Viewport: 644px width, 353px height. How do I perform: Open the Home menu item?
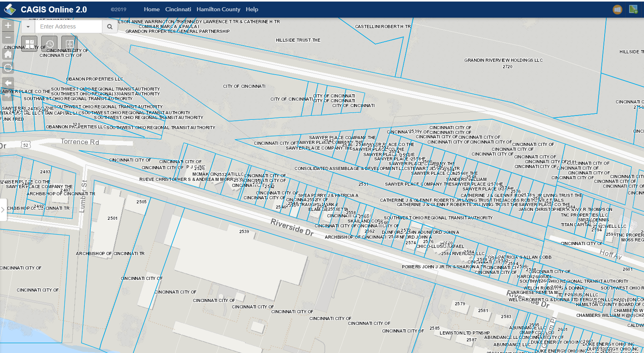pyautogui.click(x=152, y=9)
